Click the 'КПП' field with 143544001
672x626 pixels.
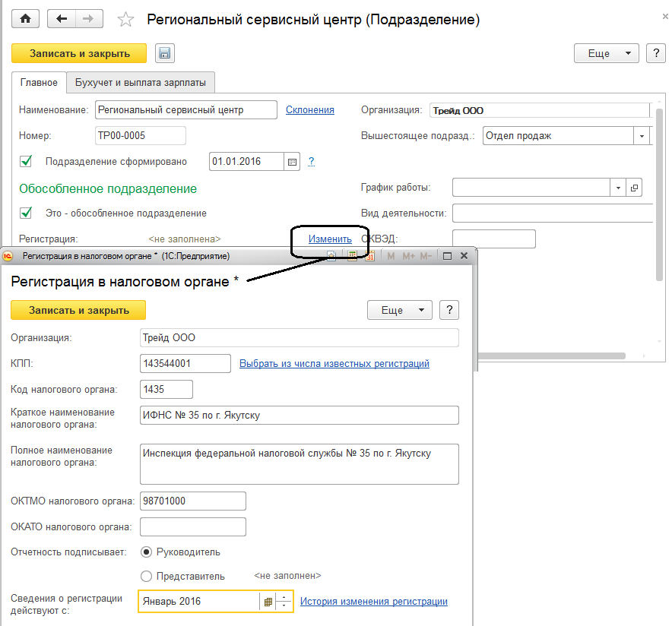185,364
